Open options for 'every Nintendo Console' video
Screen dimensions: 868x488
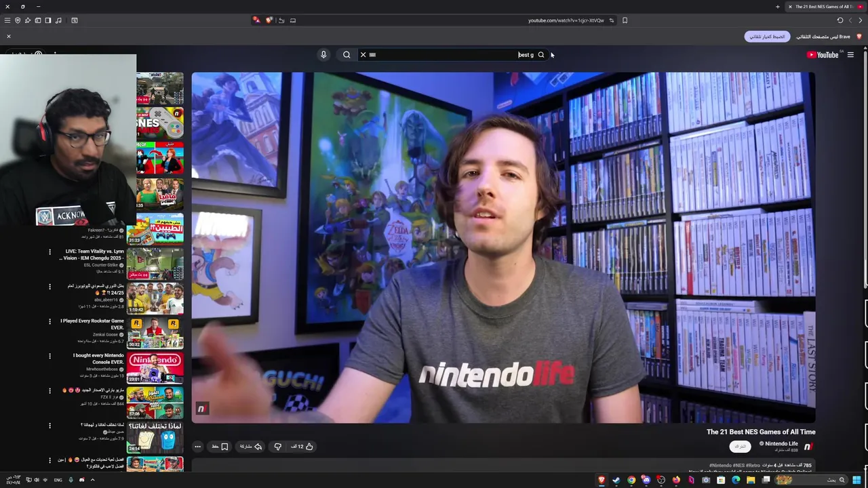(50, 356)
